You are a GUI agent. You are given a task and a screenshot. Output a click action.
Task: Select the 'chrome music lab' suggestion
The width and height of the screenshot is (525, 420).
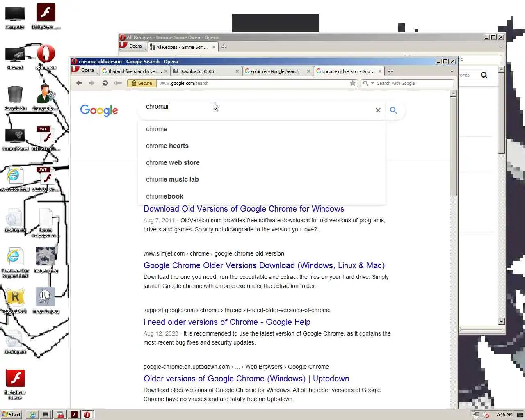(x=262, y=179)
